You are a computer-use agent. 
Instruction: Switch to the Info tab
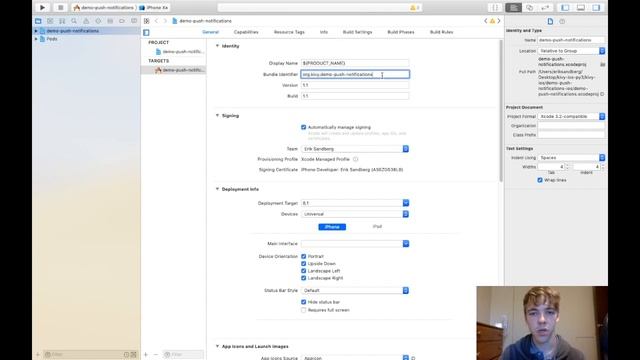coord(324,32)
